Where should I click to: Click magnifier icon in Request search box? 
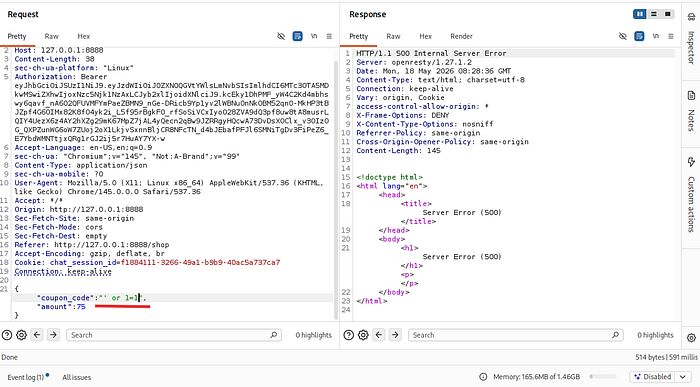(273, 335)
